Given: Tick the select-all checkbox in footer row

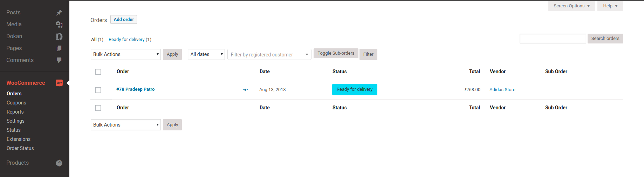Looking at the screenshot, I should (98, 108).
